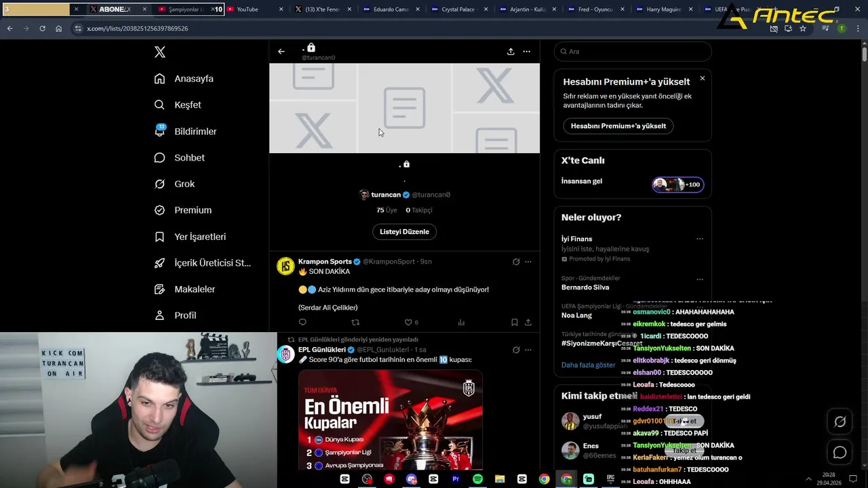Switch to Crystal Palace tab
The width and height of the screenshot is (868, 488).
458,9
